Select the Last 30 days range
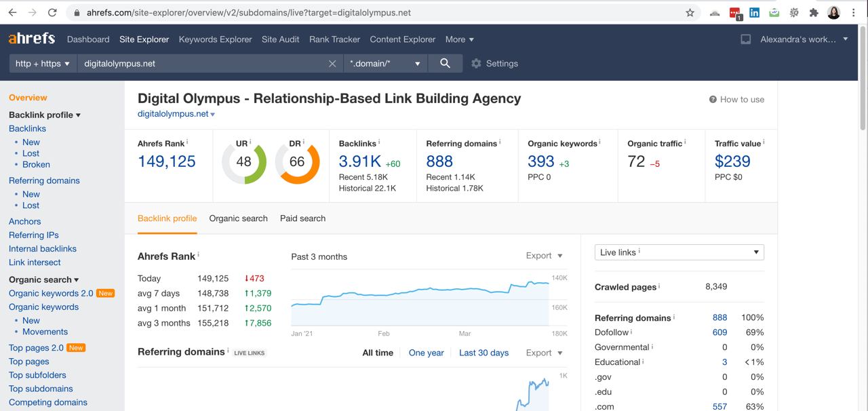 click(x=484, y=353)
